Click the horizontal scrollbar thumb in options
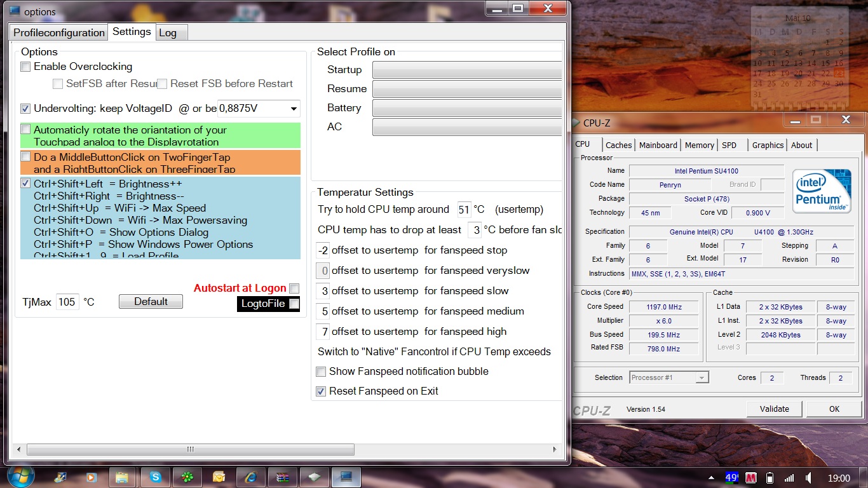Image resolution: width=868 pixels, height=488 pixels. click(190, 450)
